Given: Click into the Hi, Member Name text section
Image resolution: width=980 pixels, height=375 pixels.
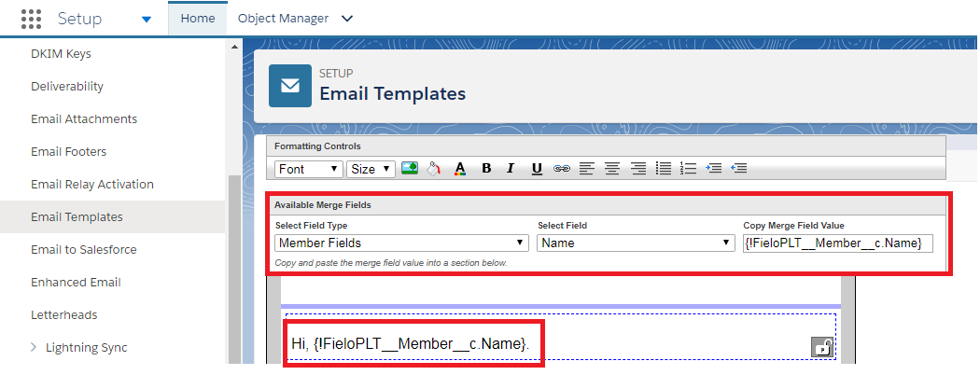Looking at the screenshot, I should pyautogui.click(x=411, y=343).
